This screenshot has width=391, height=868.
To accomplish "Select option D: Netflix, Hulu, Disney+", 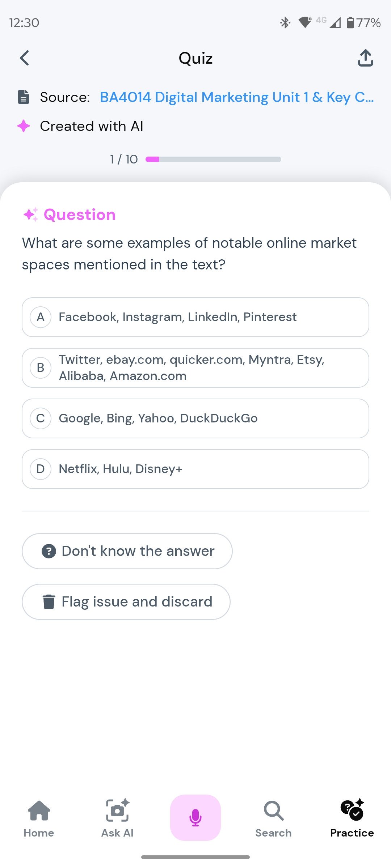I will click(x=195, y=469).
